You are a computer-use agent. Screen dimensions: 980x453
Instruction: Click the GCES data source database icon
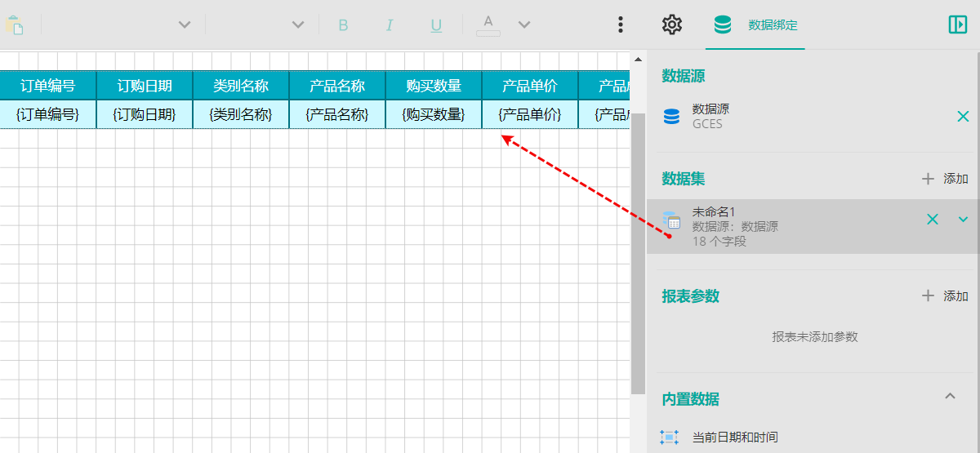point(671,117)
